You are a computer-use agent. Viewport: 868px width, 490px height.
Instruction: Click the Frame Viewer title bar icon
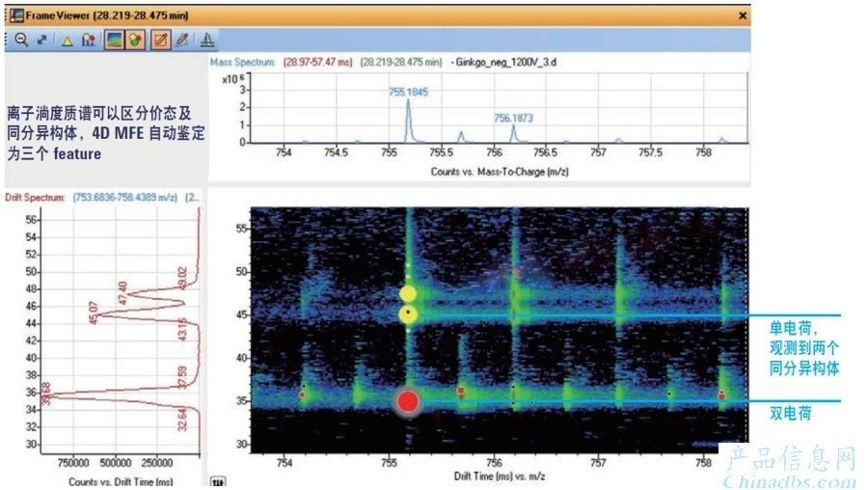(16, 15)
